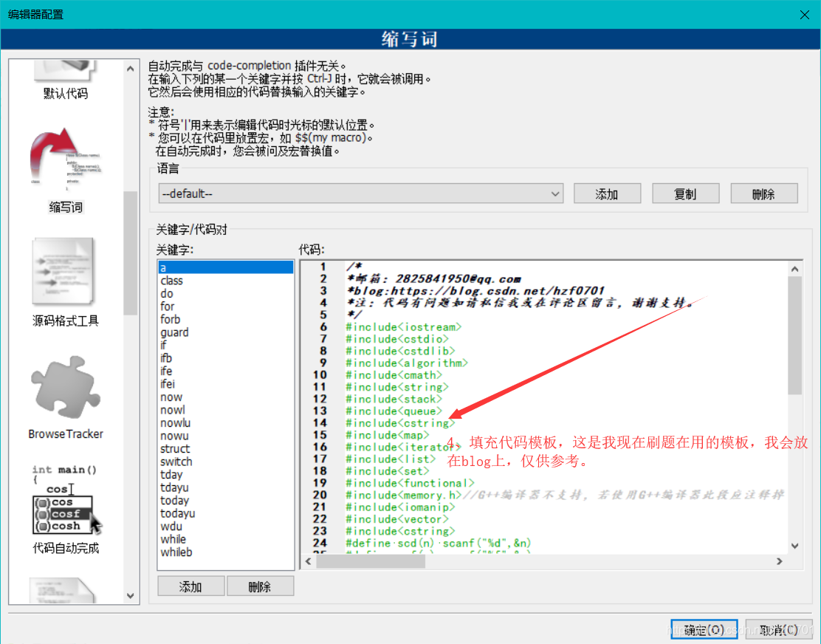Select keyword 'do'
Screen dimensions: 821x644
tap(226, 294)
